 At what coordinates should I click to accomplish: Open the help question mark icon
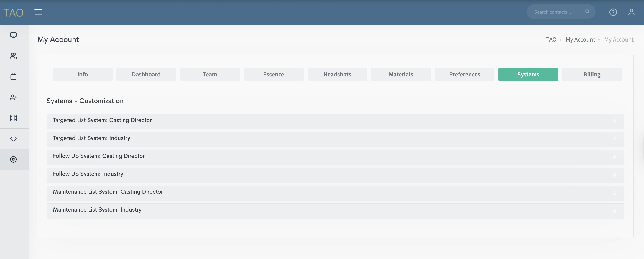point(613,12)
